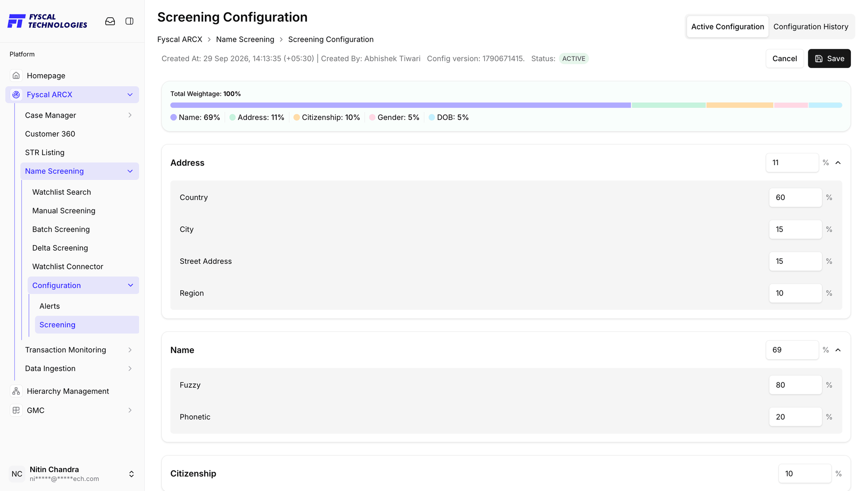Click the NC user avatar
Screen dimensions: 868x491
pos(17,474)
